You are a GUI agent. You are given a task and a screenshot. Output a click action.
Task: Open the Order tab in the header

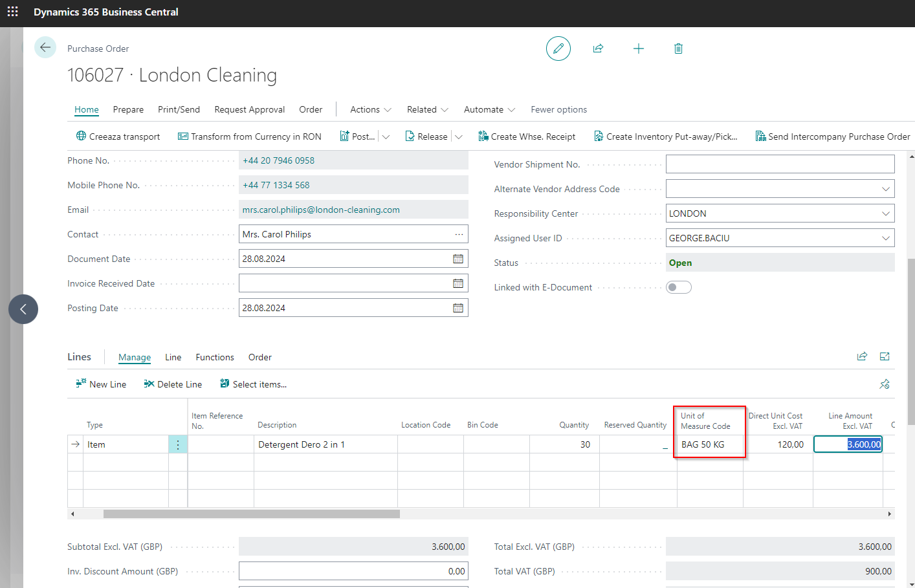click(x=311, y=109)
